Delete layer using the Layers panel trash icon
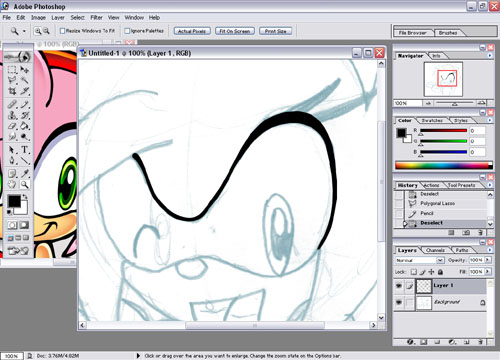 [480, 342]
